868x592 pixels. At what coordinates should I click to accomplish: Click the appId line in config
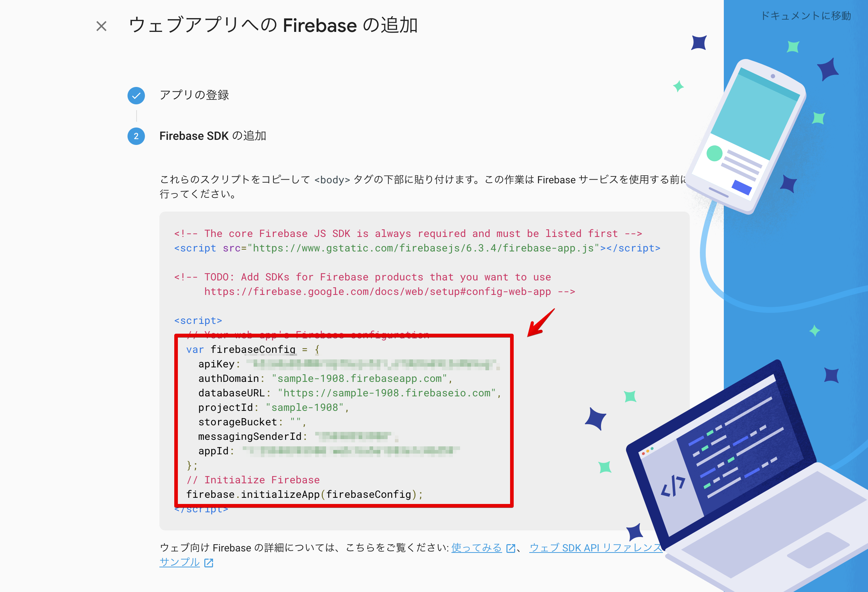(x=329, y=451)
